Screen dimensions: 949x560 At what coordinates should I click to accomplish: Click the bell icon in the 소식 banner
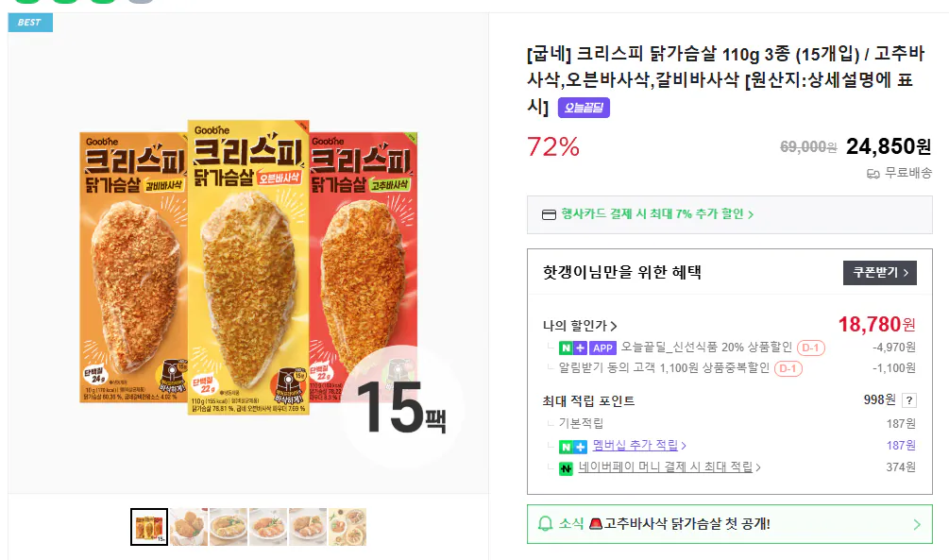coord(543,525)
